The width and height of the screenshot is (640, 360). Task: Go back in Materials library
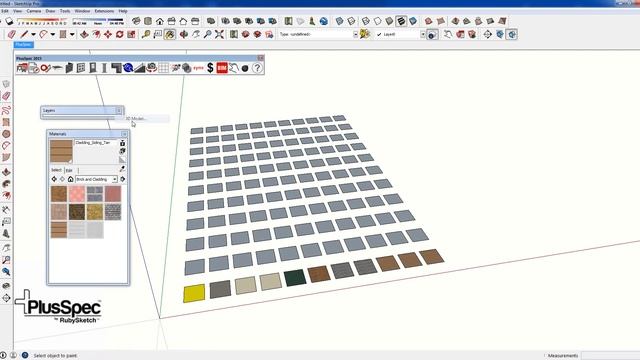[x=54, y=179]
